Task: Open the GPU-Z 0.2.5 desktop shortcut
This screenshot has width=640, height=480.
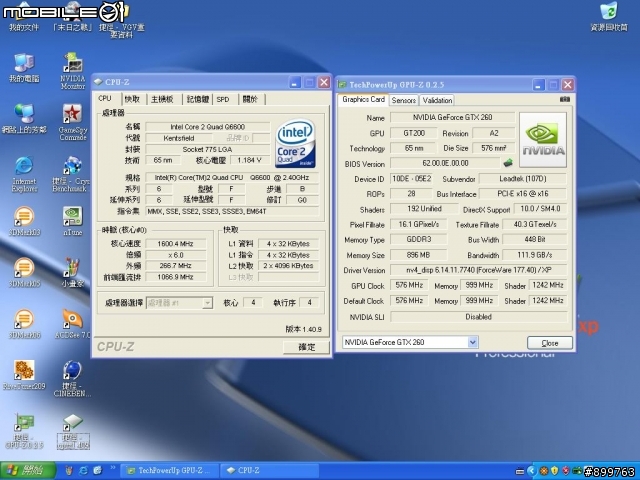Action: [x=24, y=431]
